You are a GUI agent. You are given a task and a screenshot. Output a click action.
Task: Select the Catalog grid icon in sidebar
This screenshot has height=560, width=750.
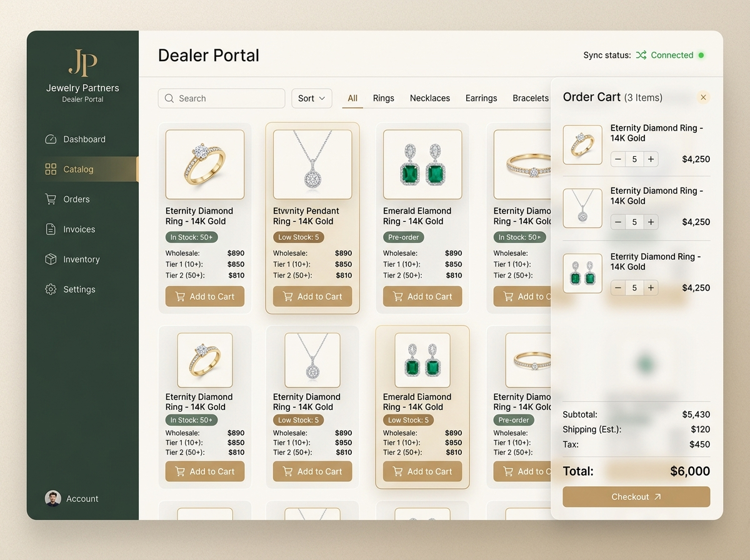(51, 169)
